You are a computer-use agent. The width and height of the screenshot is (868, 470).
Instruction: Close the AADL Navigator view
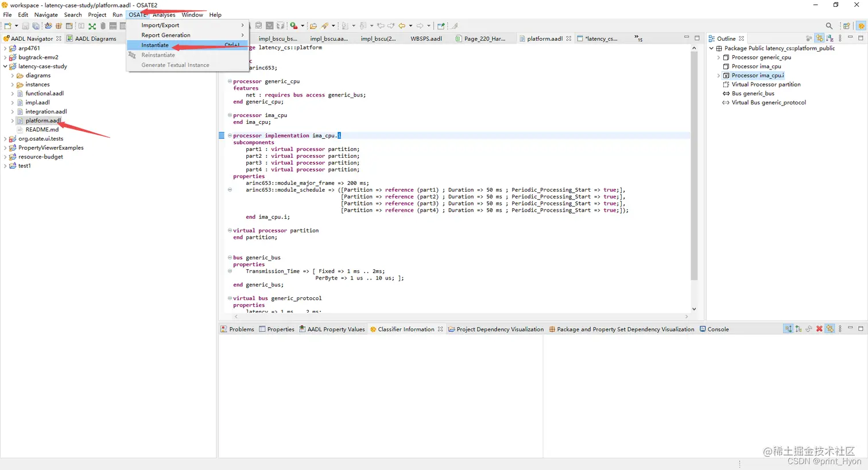(59, 38)
